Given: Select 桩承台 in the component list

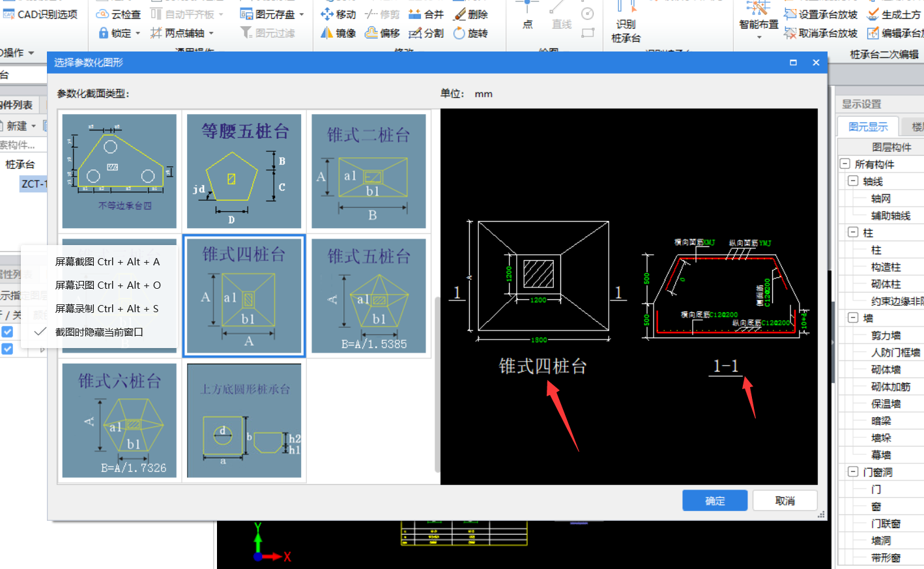Looking at the screenshot, I should point(20,164).
